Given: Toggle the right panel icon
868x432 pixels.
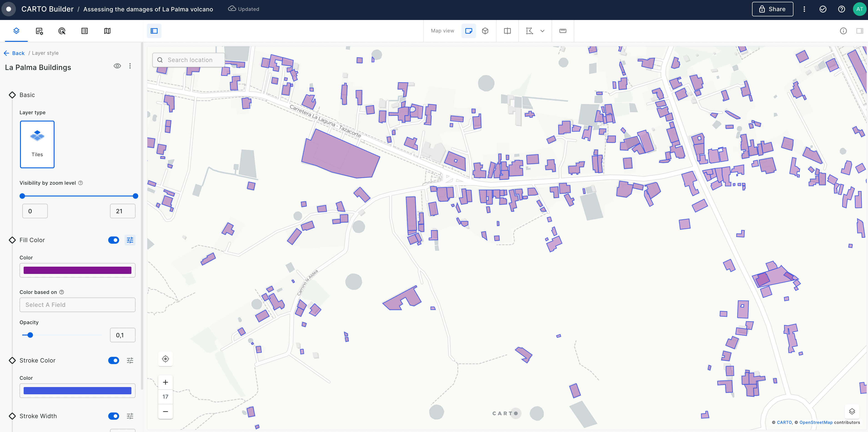Looking at the screenshot, I should [x=860, y=31].
